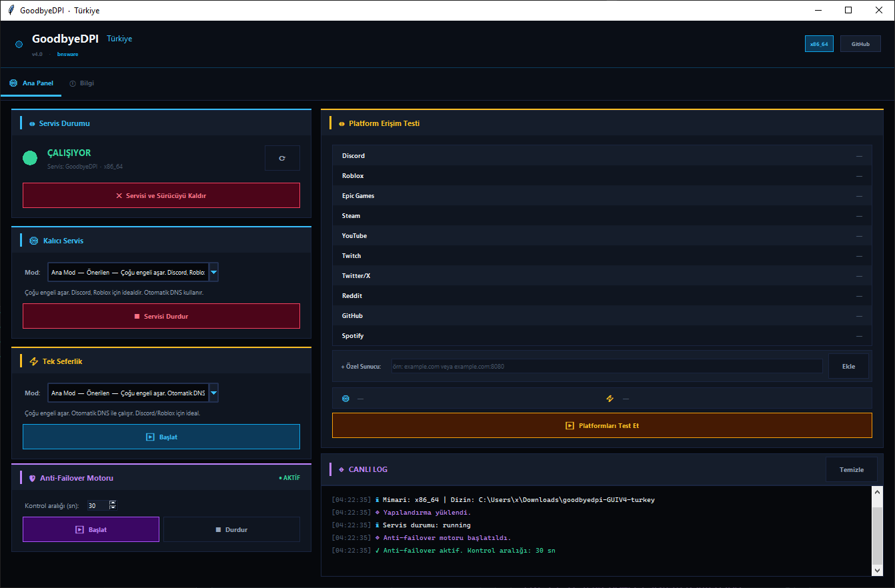Click Başlat in Anti-Failover Motoru panel

pos(91,529)
